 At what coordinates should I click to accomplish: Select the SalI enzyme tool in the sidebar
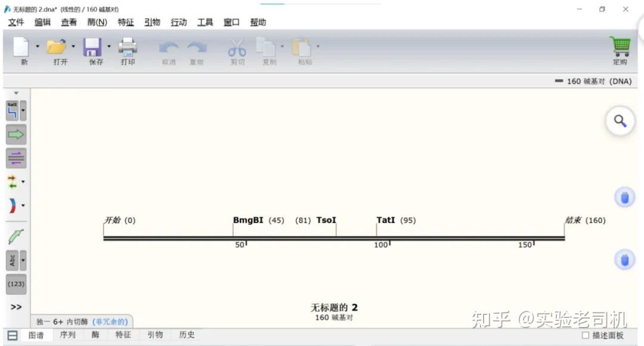tap(13, 110)
